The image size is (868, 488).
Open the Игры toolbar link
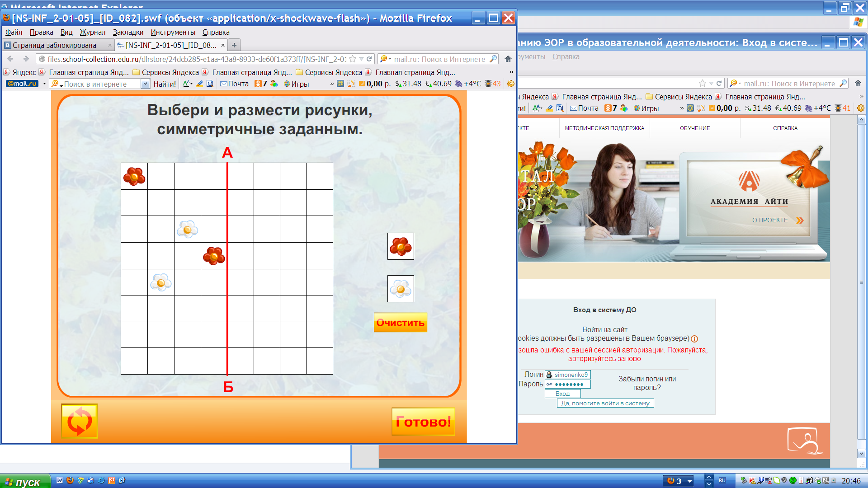click(x=296, y=84)
